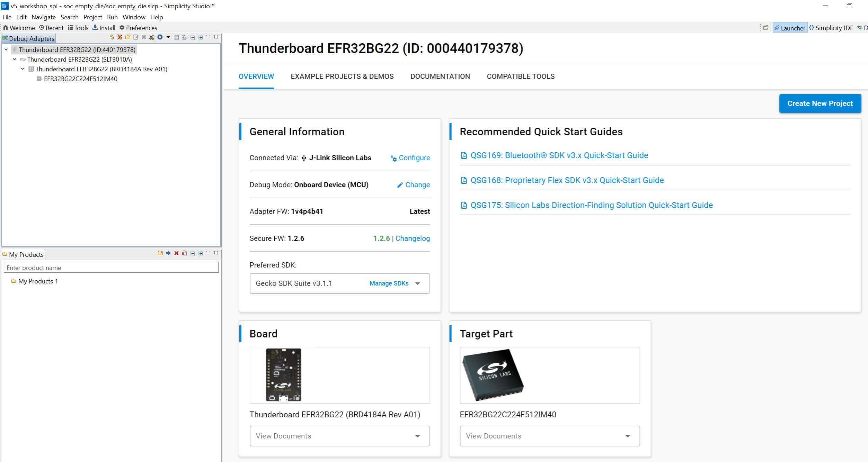The width and height of the screenshot is (868, 462).
Task: Select the Debug Adapters view tab
Action: pos(29,38)
